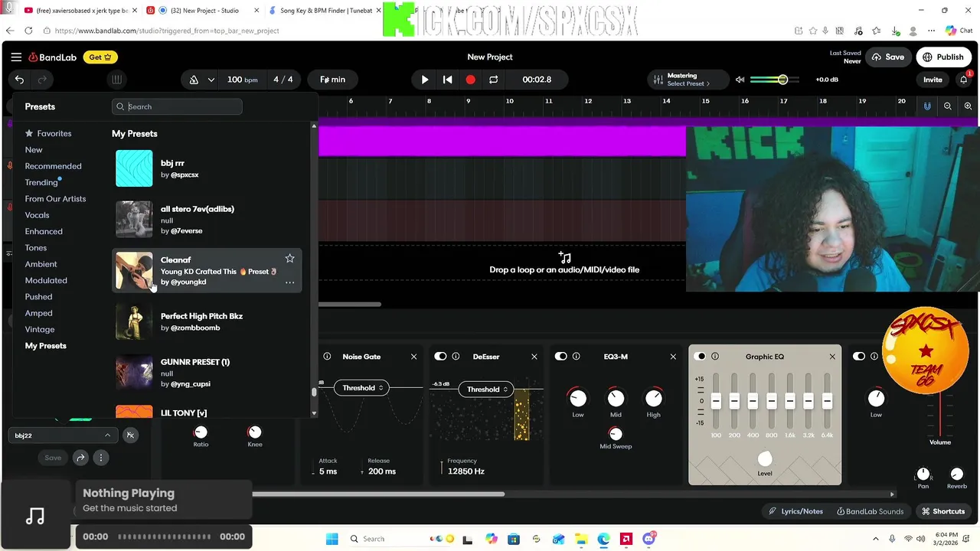Screen dimensions: 980x551
Task: Click the Graphic EQ 100 band slider
Action: [716, 401]
